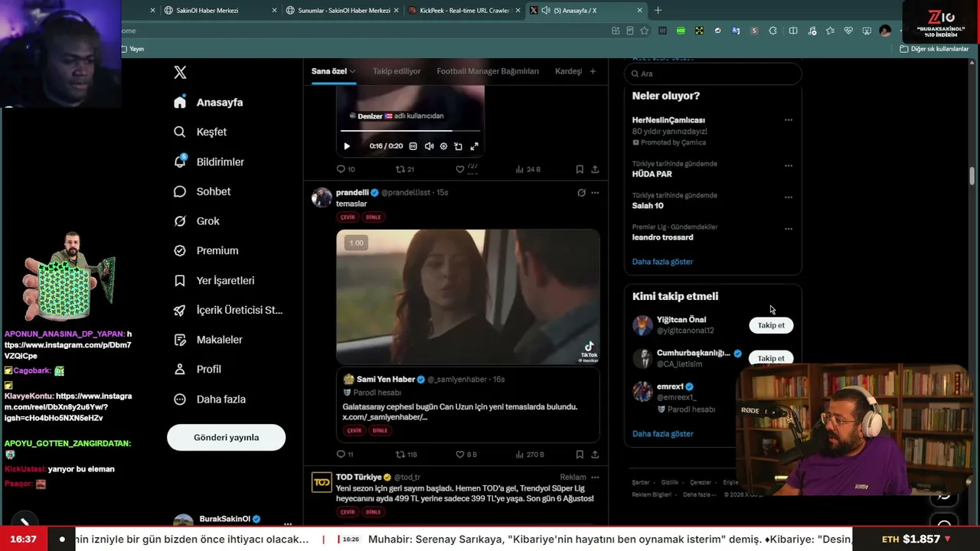The width and height of the screenshot is (980, 551).
Task: Mute the Denizer video sound
Action: (x=429, y=146)
